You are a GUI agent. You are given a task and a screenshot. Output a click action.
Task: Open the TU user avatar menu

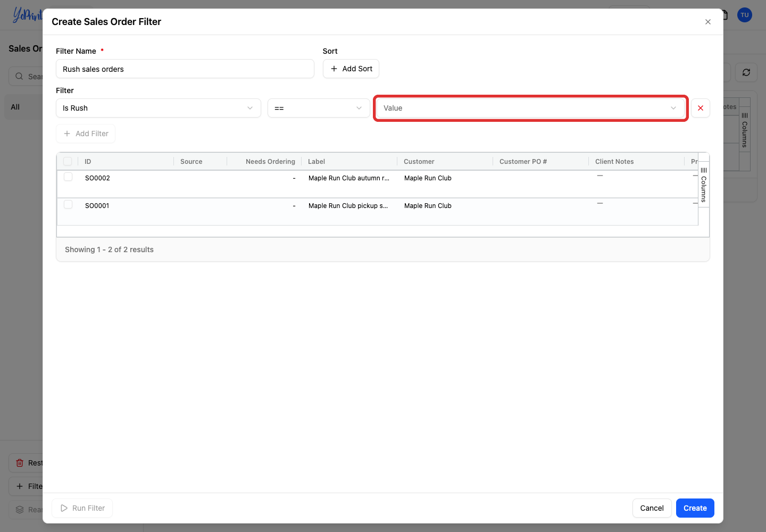pos(744,15)
